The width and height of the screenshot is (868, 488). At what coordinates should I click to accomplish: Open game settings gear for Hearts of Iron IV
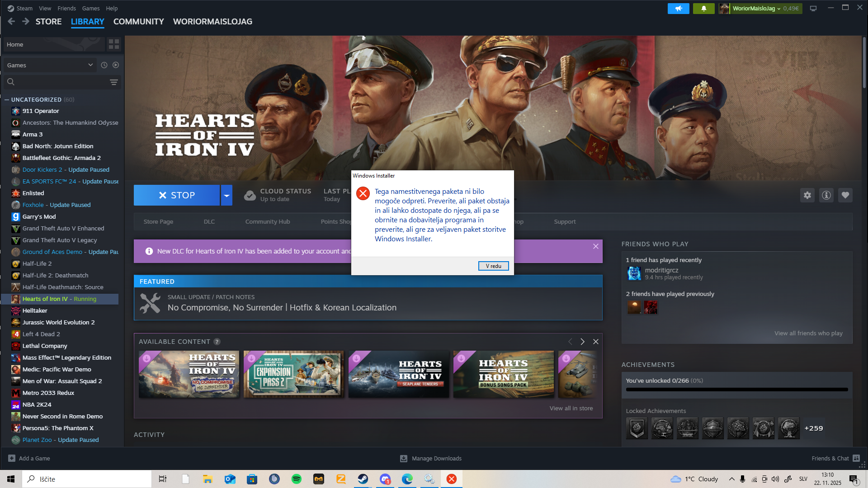[807, 195]
